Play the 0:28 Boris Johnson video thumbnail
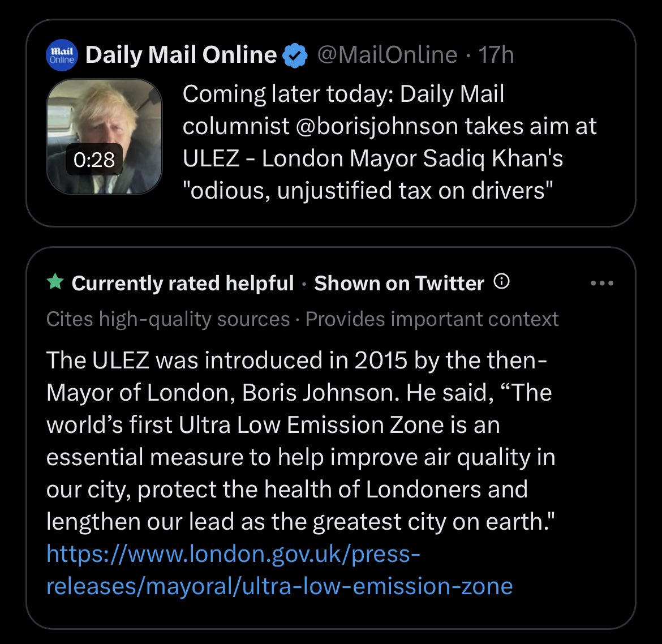Image resolution: width=662 pixels, height=644 pixels. pos(104,137)
